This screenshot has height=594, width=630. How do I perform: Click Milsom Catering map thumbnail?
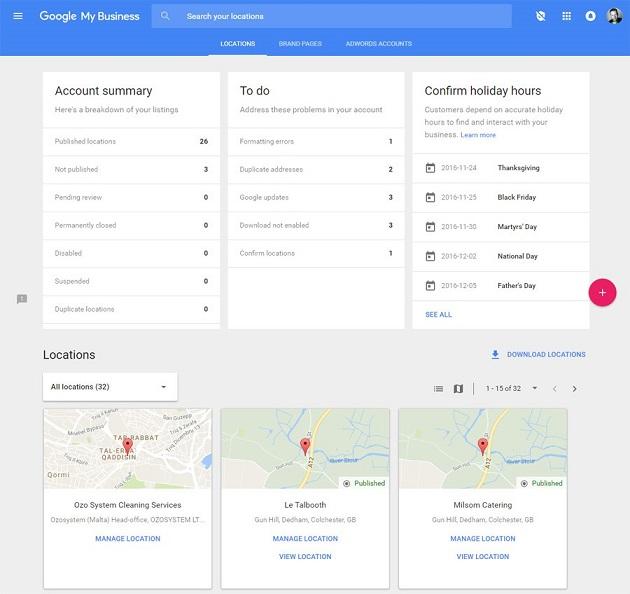point(483,449)
